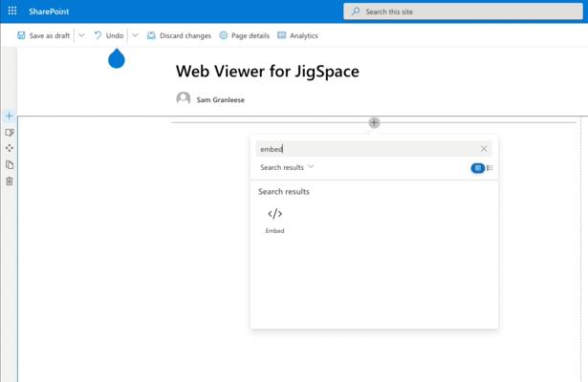Viewport: 588px width, 382px height.
Task: Click the page title Web Viewer for JigSpace
Action: (268, 72)
